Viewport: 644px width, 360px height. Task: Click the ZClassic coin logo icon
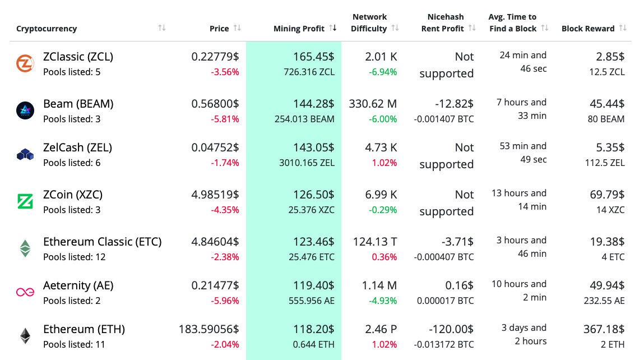pos(25,64)
